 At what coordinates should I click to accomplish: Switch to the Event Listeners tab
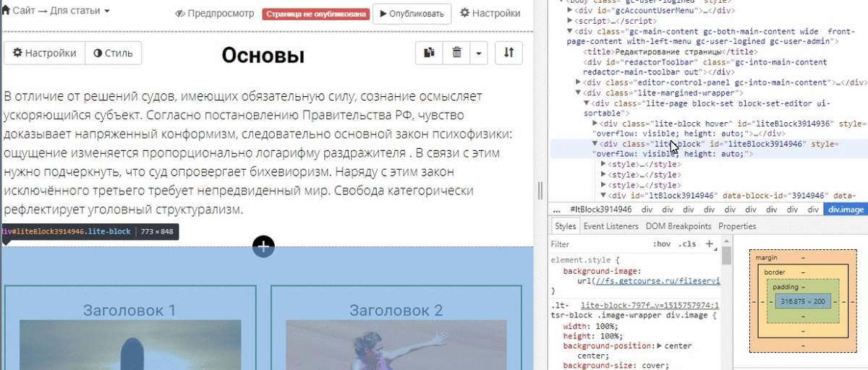611,226
